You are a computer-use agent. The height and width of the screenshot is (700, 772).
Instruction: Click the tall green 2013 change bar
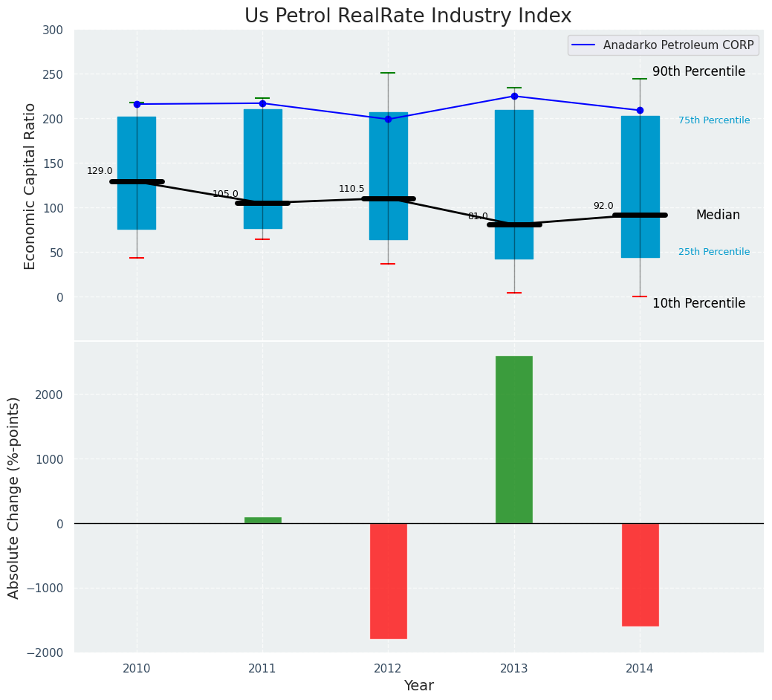coord(514,439)
